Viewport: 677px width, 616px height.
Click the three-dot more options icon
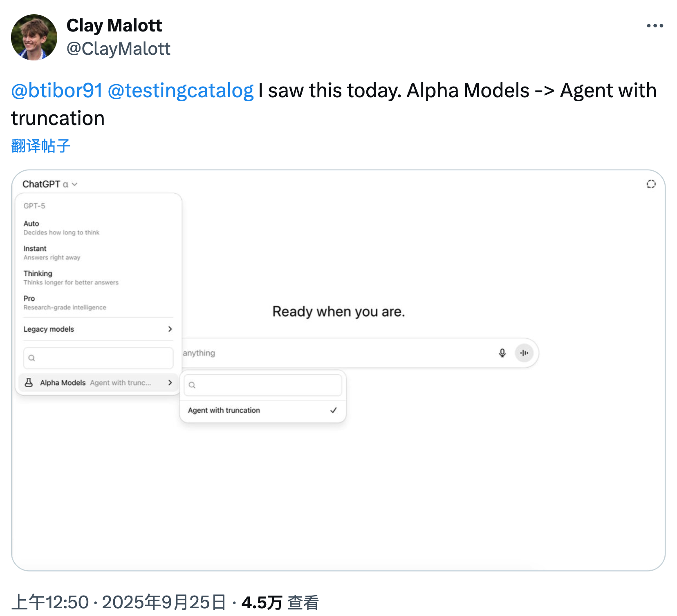coord(655,26)
